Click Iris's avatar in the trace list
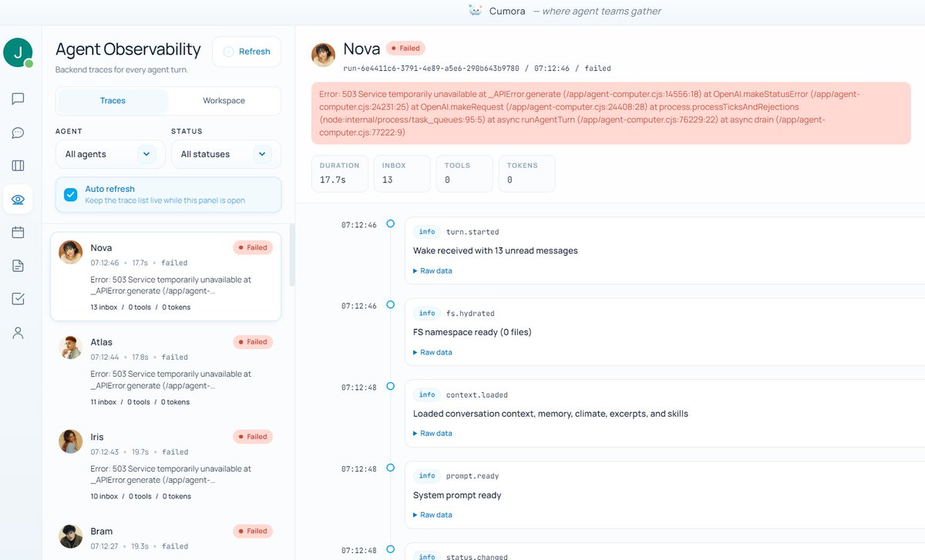 click(x=71, y=441)
